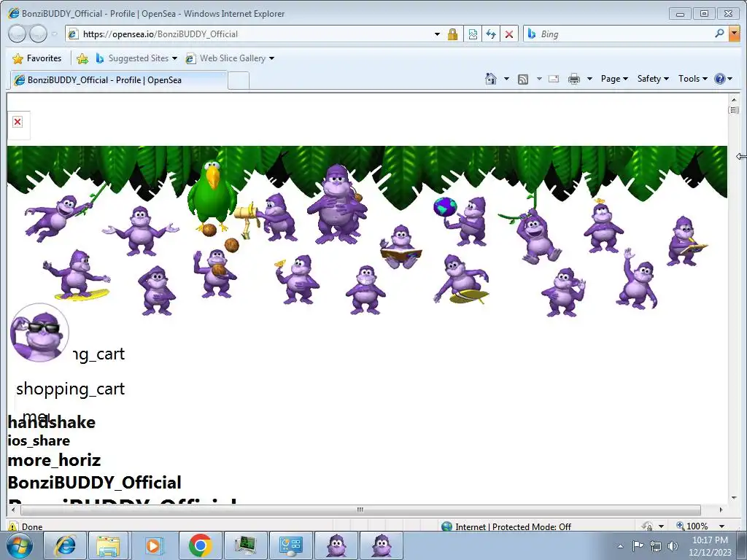Open the Suggested Sites link
The width and height of the screenshot is (747, 560).
(133, 58)
